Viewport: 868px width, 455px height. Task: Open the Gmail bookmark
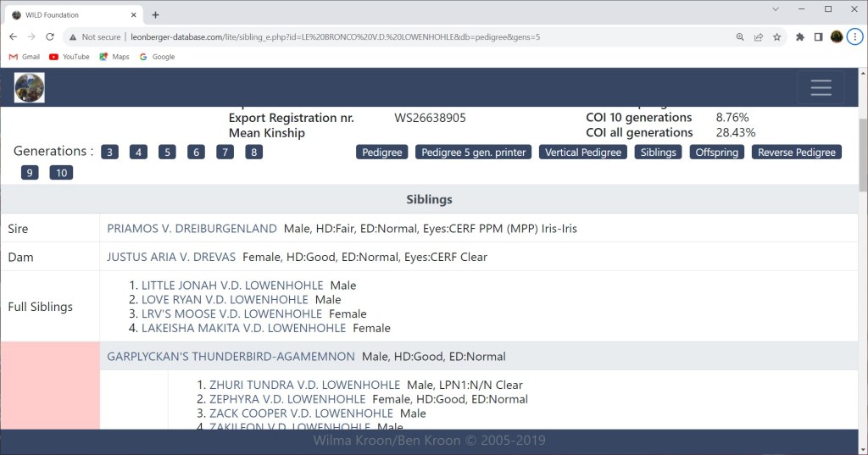click(x=24, y=57)
